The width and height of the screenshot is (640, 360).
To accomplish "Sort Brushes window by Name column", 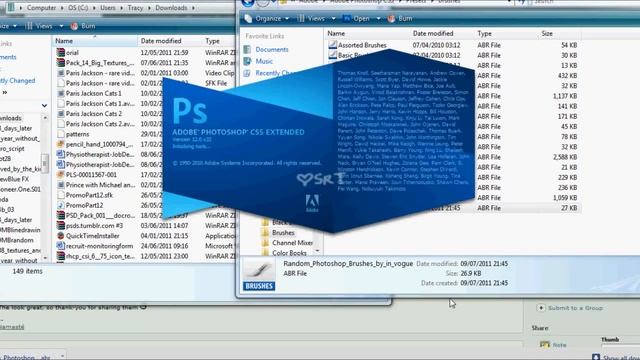I will click(336, 33).
